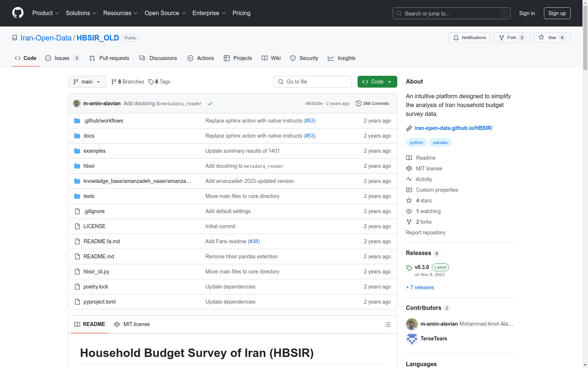Viewport: 588px width, 368px height.
Task: Open the tests folder
Action: click(x=89, y=196)
